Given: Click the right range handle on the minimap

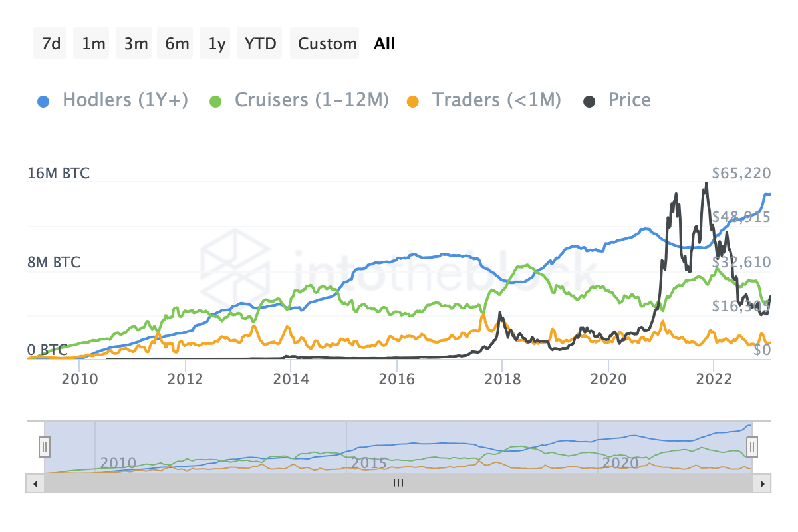Looking at the screenshot, I should [x=751, y=447].
